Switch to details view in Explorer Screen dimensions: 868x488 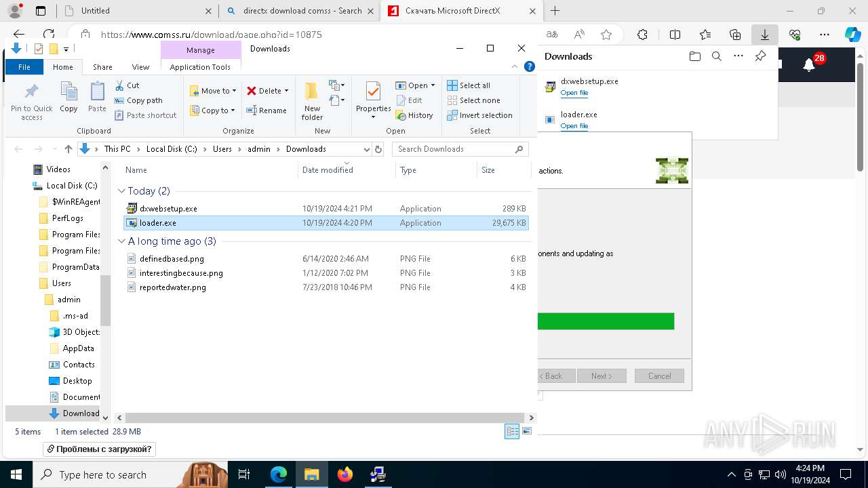(512, 431)
